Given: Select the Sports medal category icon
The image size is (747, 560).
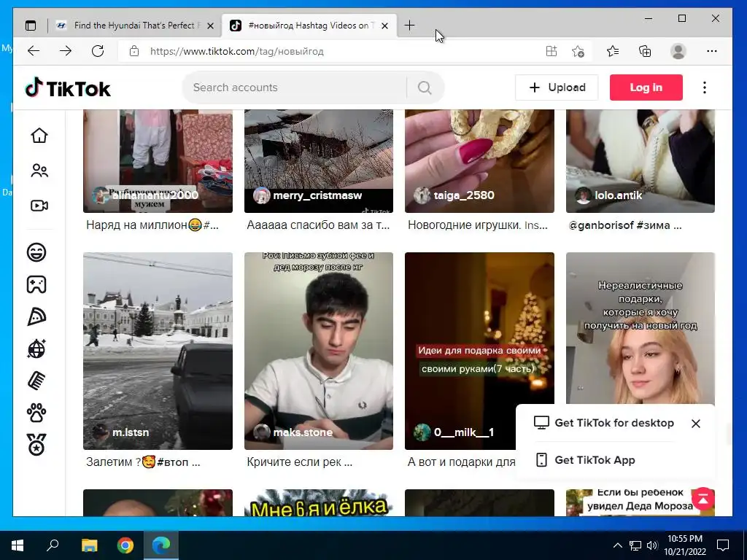Looking at the screenshot, I should tap(36, 445).
